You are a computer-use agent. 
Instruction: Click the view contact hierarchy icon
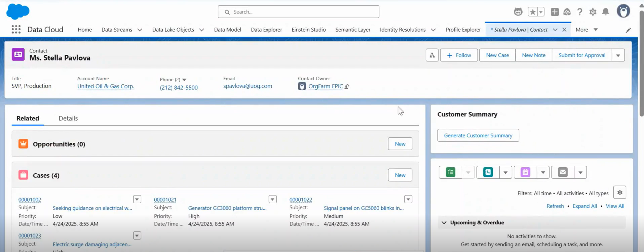click(432, 55)
